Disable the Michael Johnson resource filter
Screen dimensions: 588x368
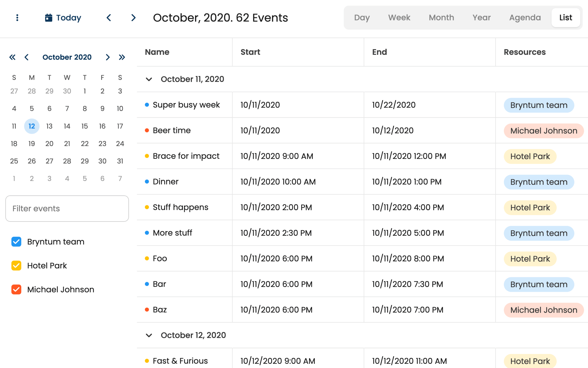(16, 289)
